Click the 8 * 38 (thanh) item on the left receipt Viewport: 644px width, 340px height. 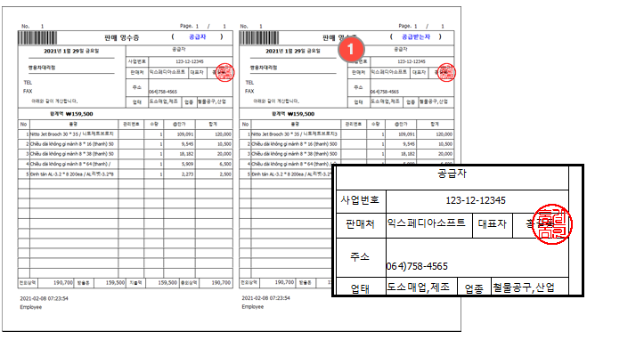[x=72, y=154]
